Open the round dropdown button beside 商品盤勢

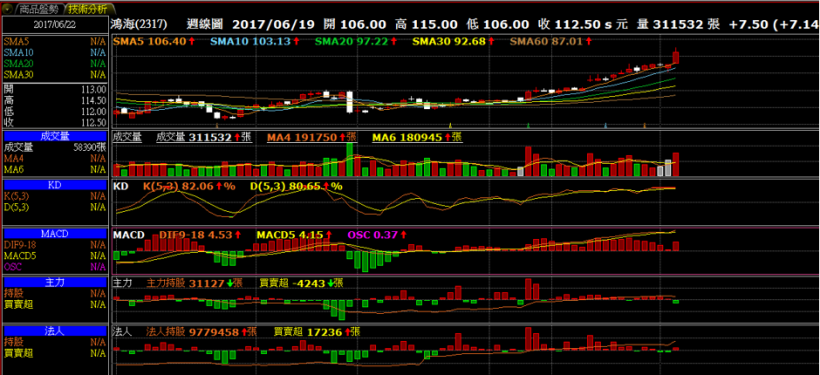click(7, 8)
